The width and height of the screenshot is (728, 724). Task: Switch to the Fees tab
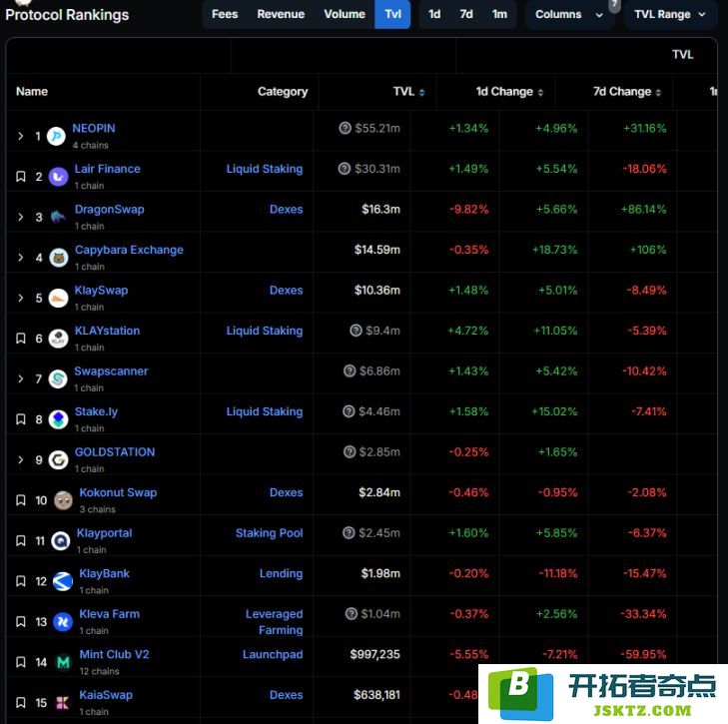[x=225, y=14]
